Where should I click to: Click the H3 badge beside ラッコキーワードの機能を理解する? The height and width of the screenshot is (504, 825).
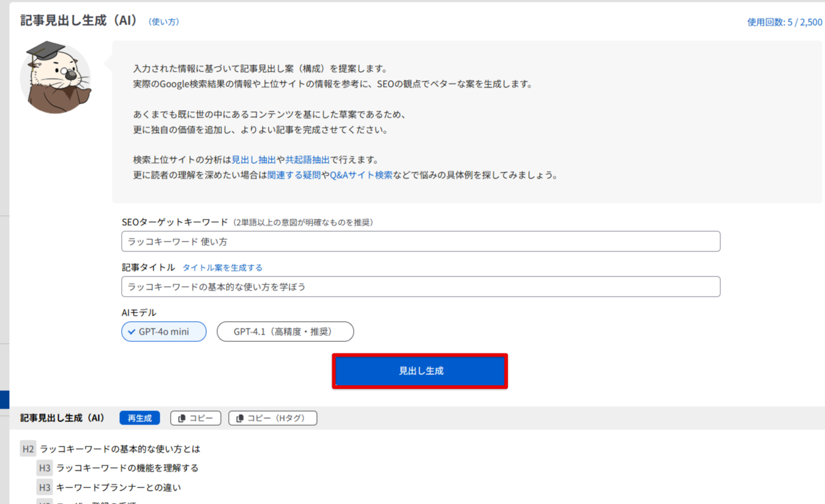pos(45,468)
